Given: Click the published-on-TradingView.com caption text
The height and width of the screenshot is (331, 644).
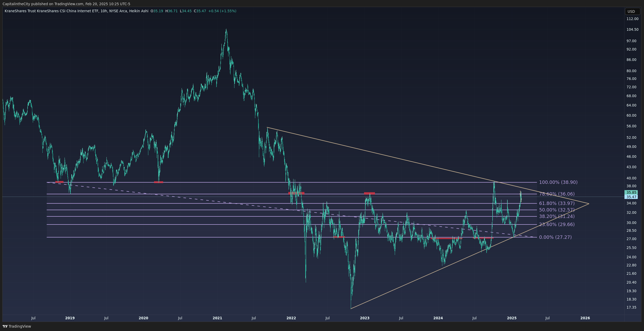Looking at the screenshot, I should click(66, 4).
